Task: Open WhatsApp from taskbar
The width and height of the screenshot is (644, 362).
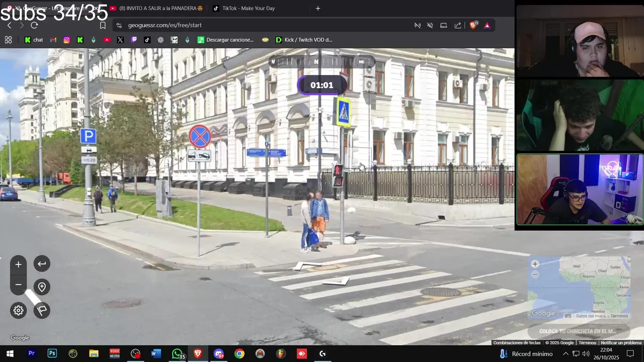Action: (x=177, y=353)
